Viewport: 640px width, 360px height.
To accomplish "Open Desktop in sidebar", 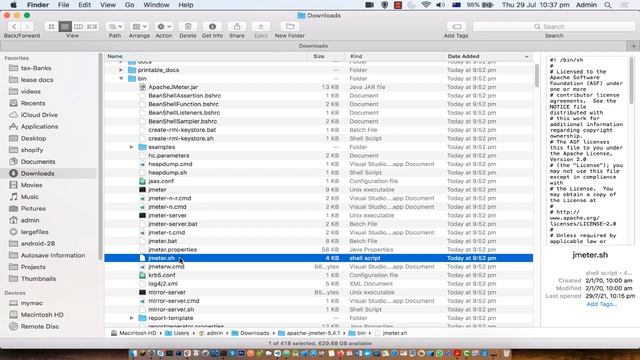I will 33,138.
